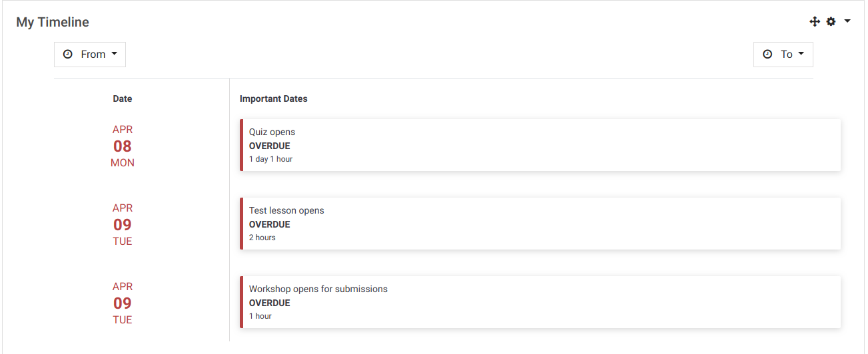Click the Important Dates column header
This screenshot has width=868, height=354.
[x=274, y=98]
